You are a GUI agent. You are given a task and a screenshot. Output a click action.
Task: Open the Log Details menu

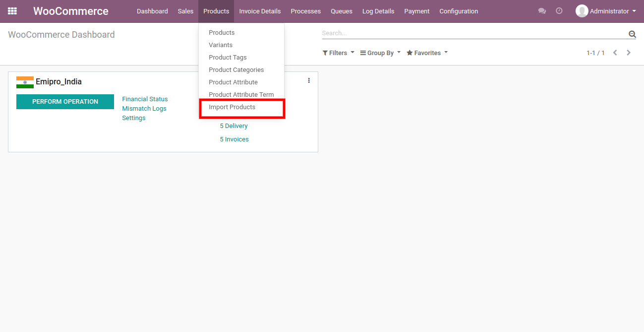point(378,11)
